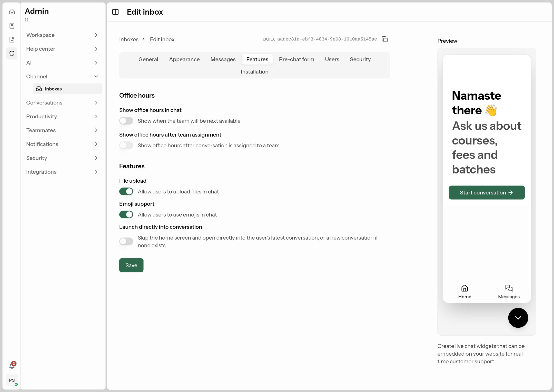Click the Save button
554x392 pixels.
pyautogui.click(x=131, y=265)
